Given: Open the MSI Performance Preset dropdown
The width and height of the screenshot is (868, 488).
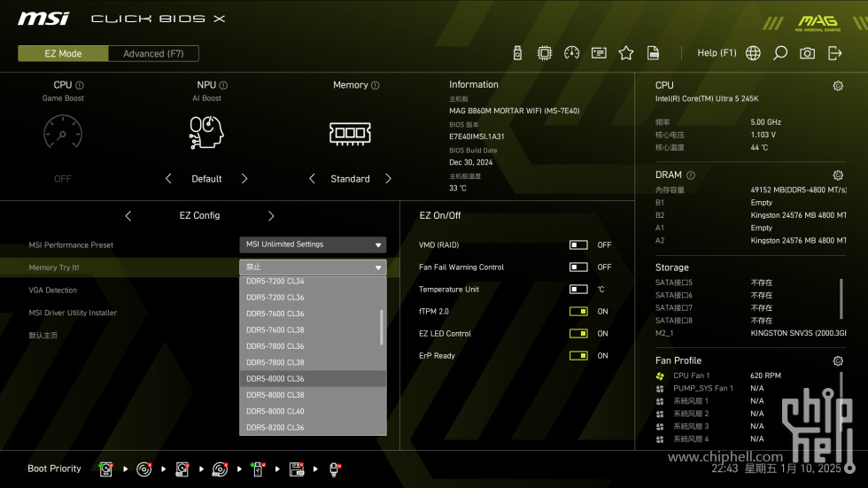Looking at the screenshot, I should [313, 244].
